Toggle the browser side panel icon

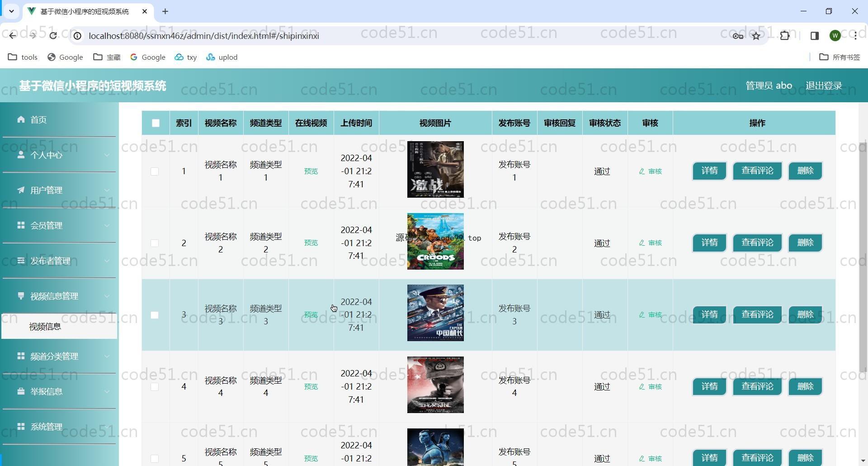point(815,36)
